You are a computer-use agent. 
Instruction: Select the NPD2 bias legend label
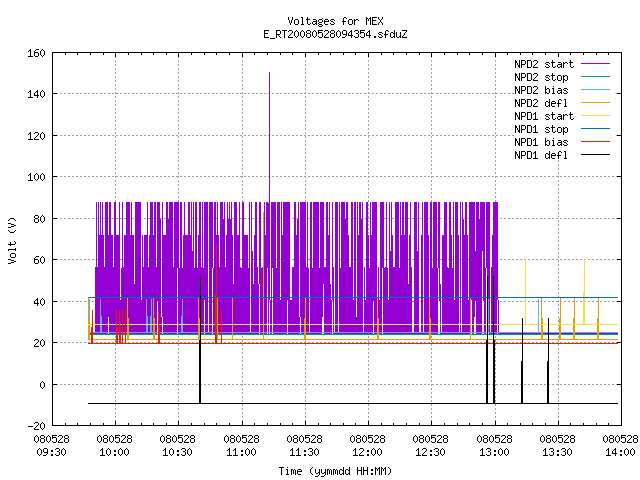pos(541,90)
